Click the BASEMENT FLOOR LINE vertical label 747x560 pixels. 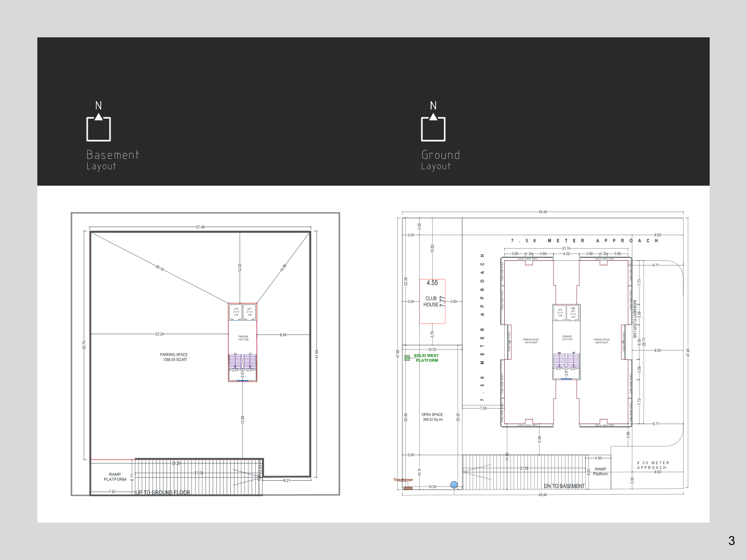tap(634, 319)
